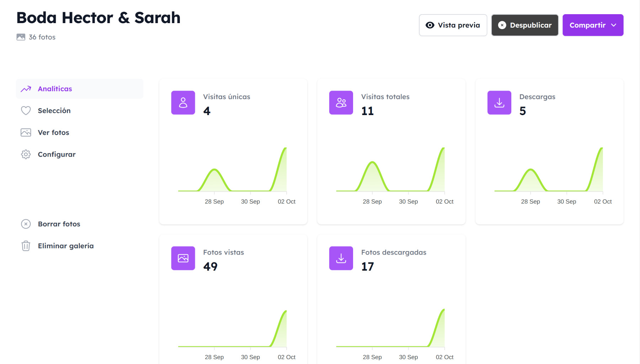Click the Fotos vistas value 49
Screen dimensions: 640x364
(x=210, y=267)
